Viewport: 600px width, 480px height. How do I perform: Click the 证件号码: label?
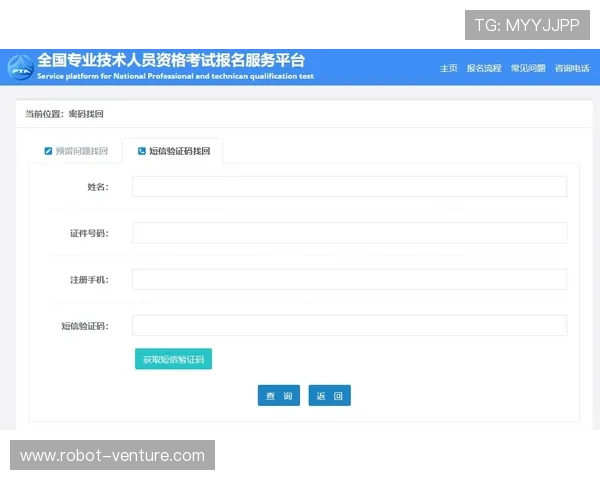click(89, 233)
